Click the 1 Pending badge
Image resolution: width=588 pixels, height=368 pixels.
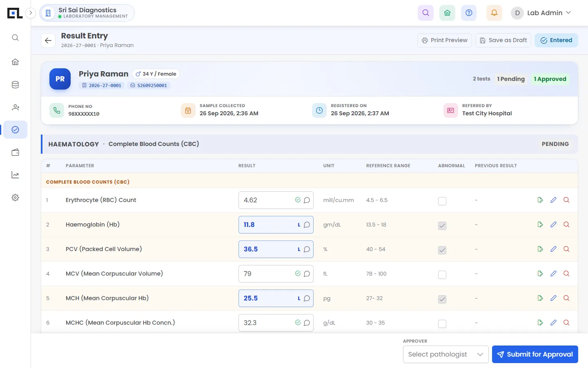511,79
